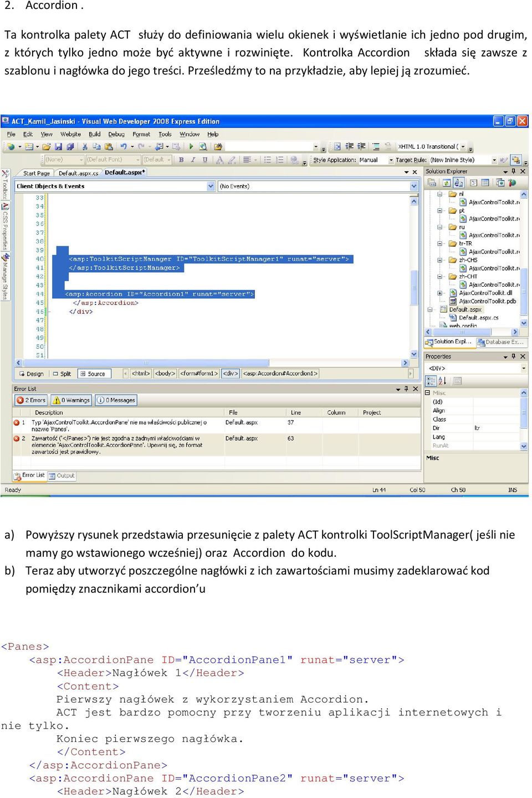Click Alphabetical A-Z sort icon in Properties

click(x=442, y=381)
